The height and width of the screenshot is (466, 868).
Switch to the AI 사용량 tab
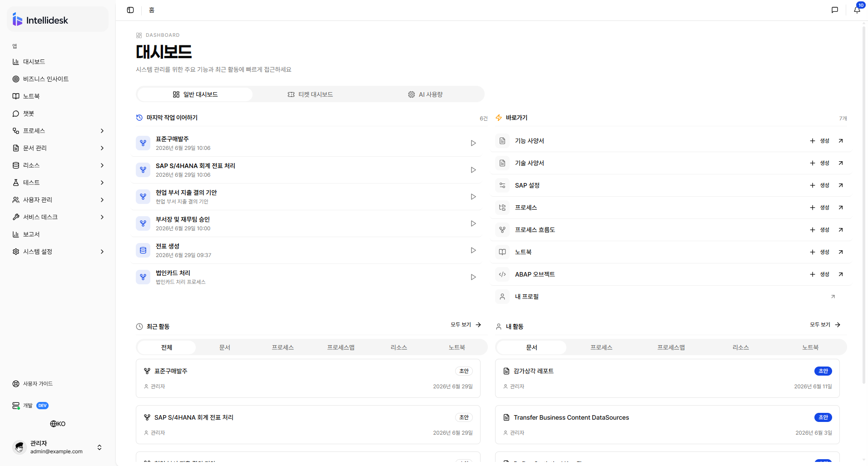425,94
